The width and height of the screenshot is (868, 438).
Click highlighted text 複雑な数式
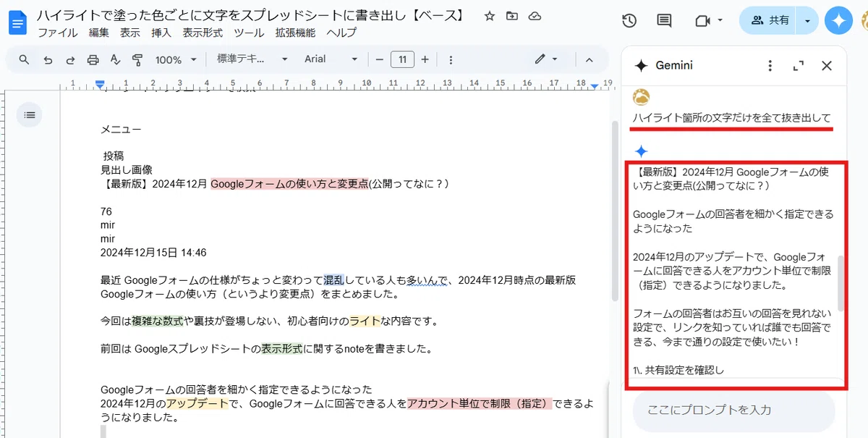(157, 321)
